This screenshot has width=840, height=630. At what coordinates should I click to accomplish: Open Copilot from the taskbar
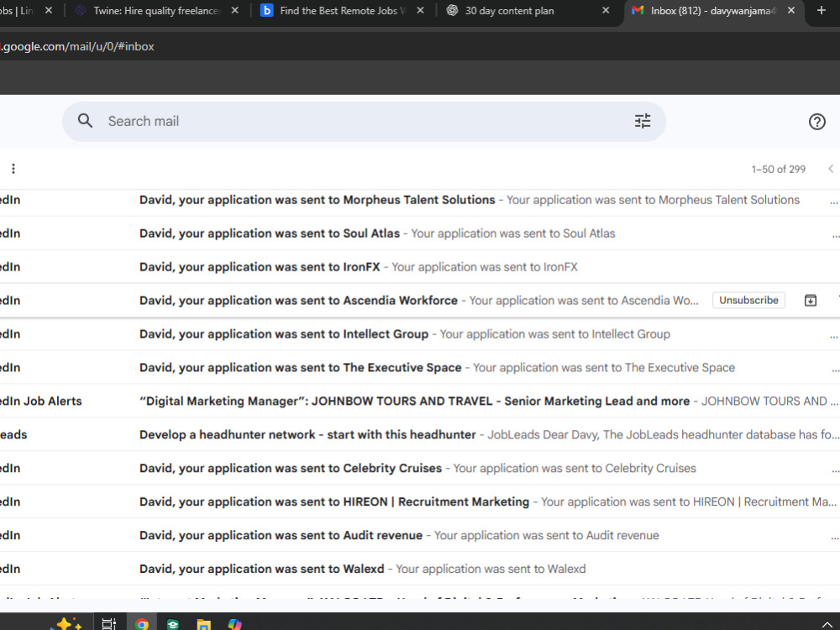click(x=234, y=624)
